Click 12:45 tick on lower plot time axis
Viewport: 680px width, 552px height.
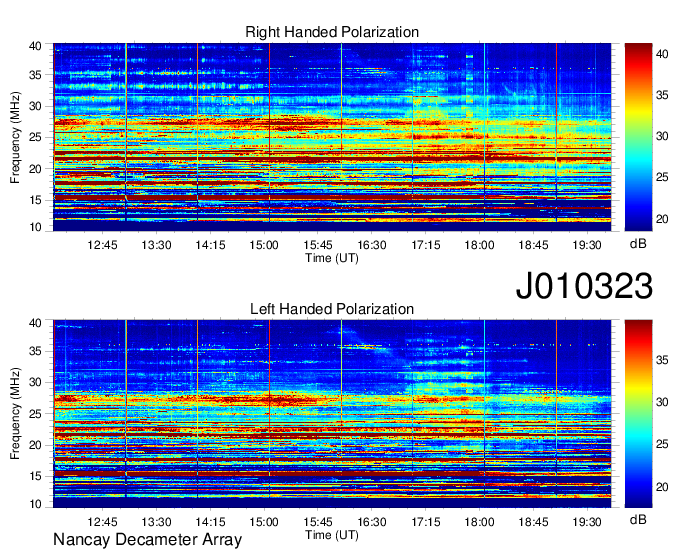coord(102,522)
